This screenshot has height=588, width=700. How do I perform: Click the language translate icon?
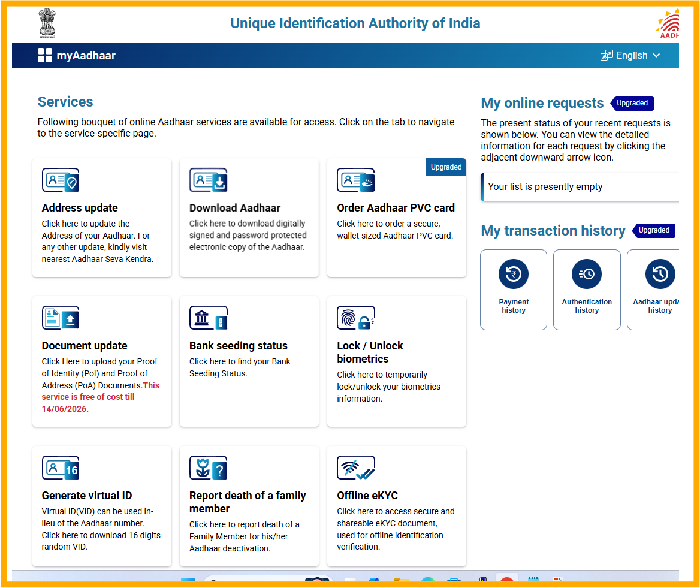(x=607, y=55)
